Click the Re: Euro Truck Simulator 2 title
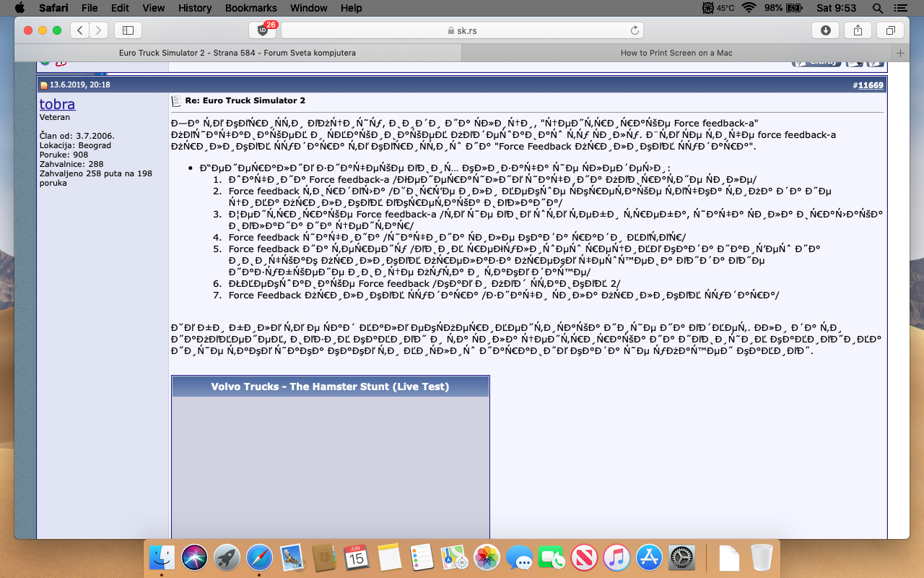Image resolution: width=924 pixels, height=578 pixels. click(x=245, y=100)
